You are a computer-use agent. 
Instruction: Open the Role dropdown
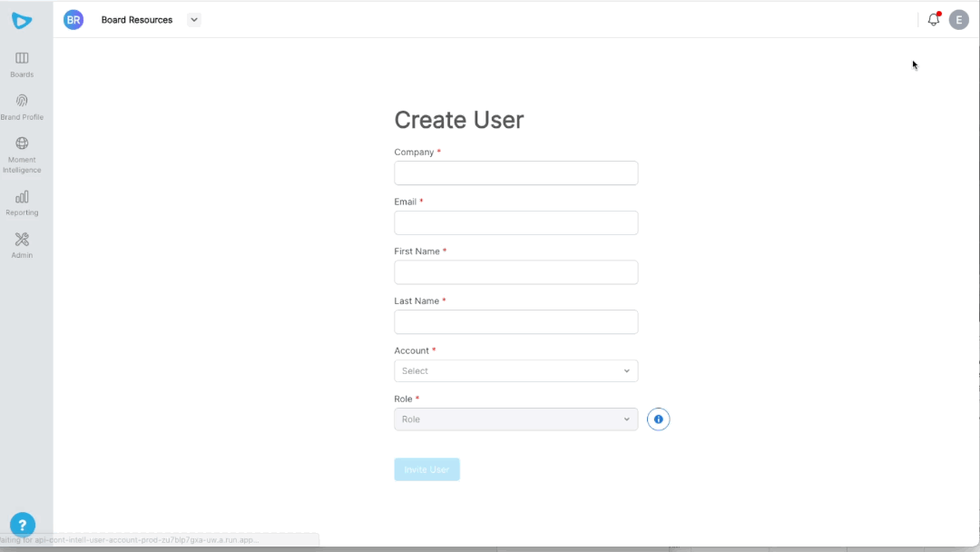tap(515, 419)
